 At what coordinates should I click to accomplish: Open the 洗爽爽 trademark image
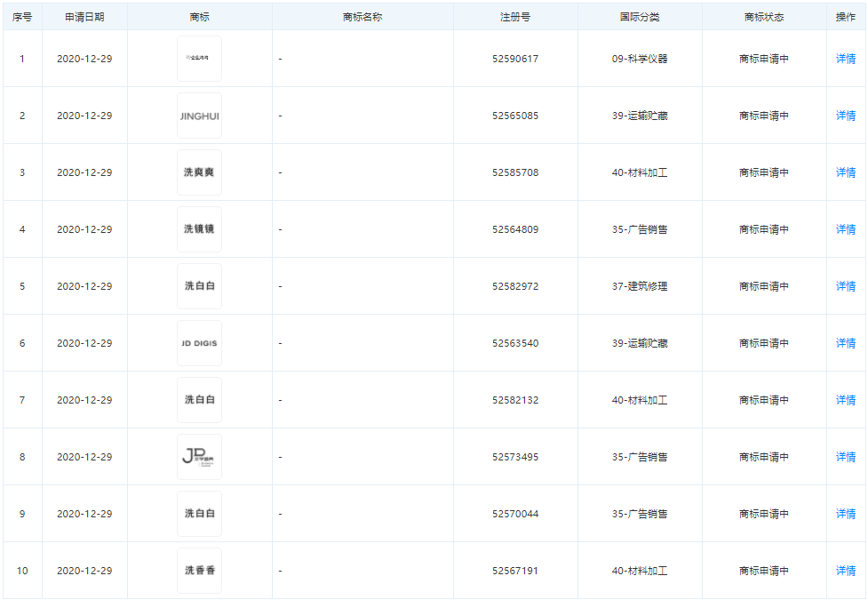click(x=199, y=172)
